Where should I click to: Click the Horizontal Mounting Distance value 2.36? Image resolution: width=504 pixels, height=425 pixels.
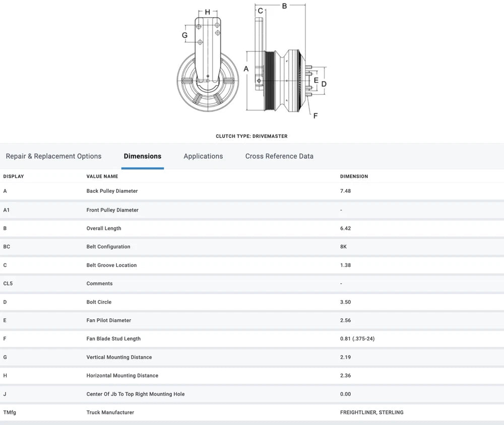click(x=345, y=376)
